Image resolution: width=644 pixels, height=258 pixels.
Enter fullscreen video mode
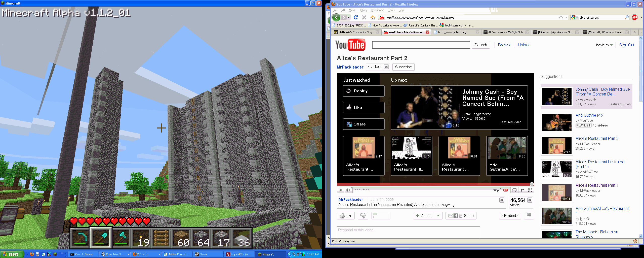coord(530,190)
